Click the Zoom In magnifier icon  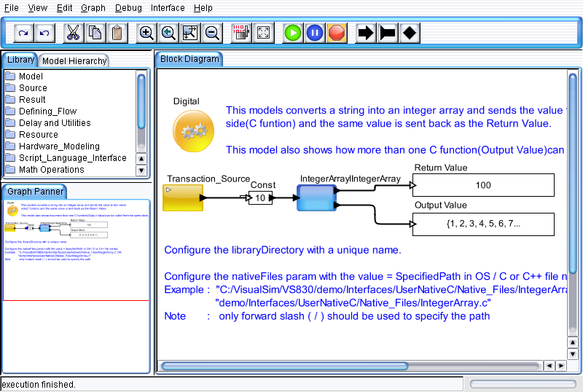pyautogui.click(x=146, y=33)
